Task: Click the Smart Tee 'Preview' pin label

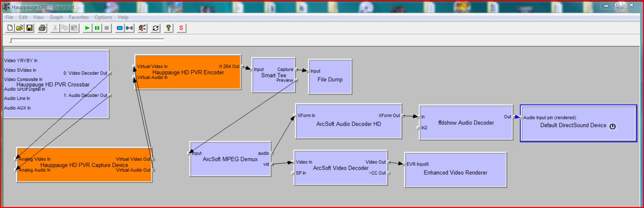Action: pyautogui.click(x=285, y=80)
